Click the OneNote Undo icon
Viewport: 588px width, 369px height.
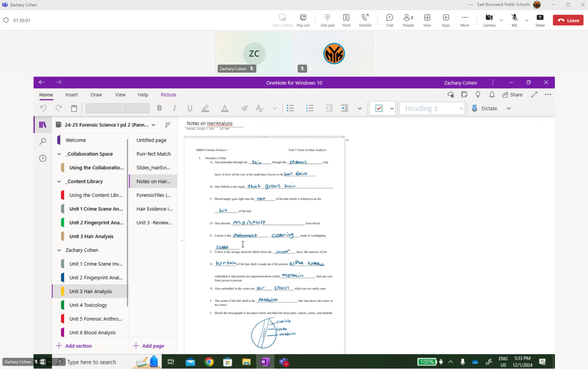[43, 108]
